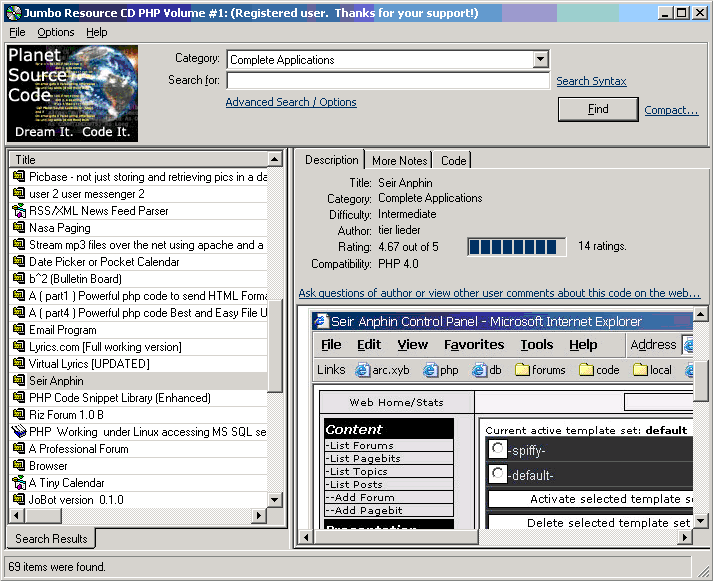Click the Email Program item icon
This screenshot has height=581, width=713.
coord(19,329)
